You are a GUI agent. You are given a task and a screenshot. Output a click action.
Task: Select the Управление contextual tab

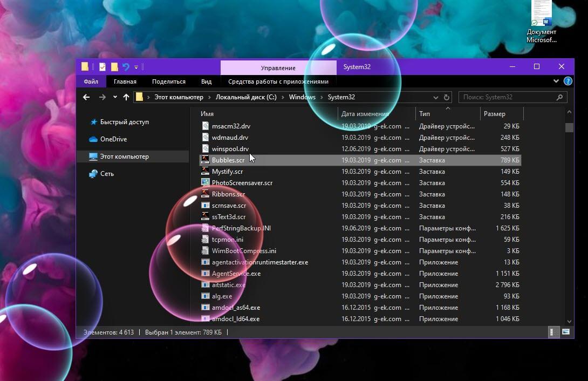278,68
